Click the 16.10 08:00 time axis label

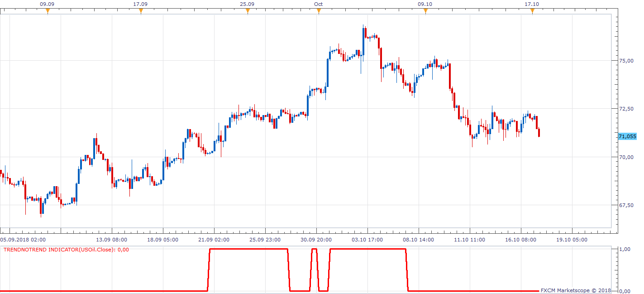point(521,240)
